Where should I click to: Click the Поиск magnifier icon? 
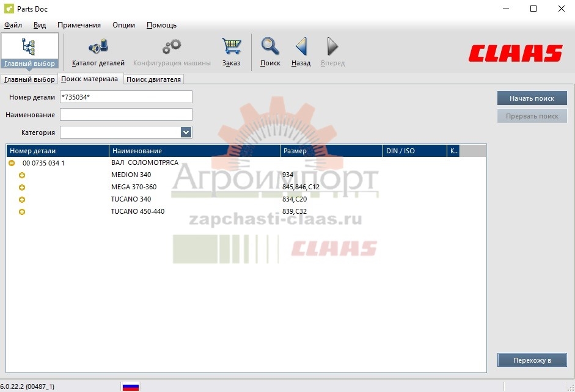(x=270, y=46)
